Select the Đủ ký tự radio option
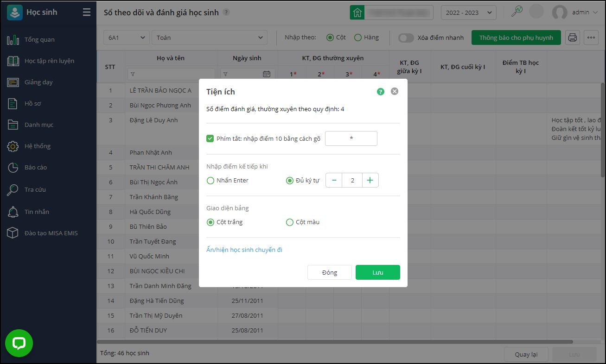606x364 pixels. coord(290,181)
